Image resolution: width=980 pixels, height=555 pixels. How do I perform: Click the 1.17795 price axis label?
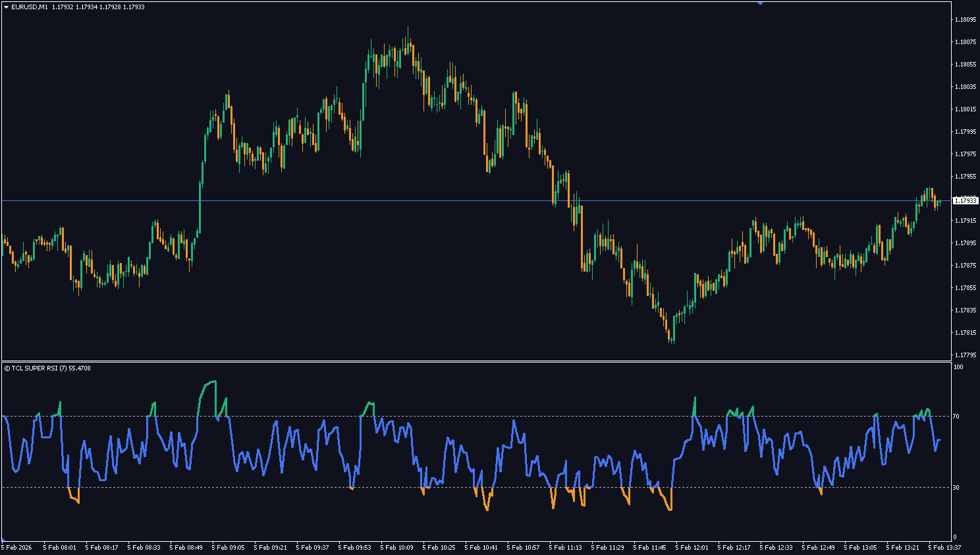[x=965, y=355]
